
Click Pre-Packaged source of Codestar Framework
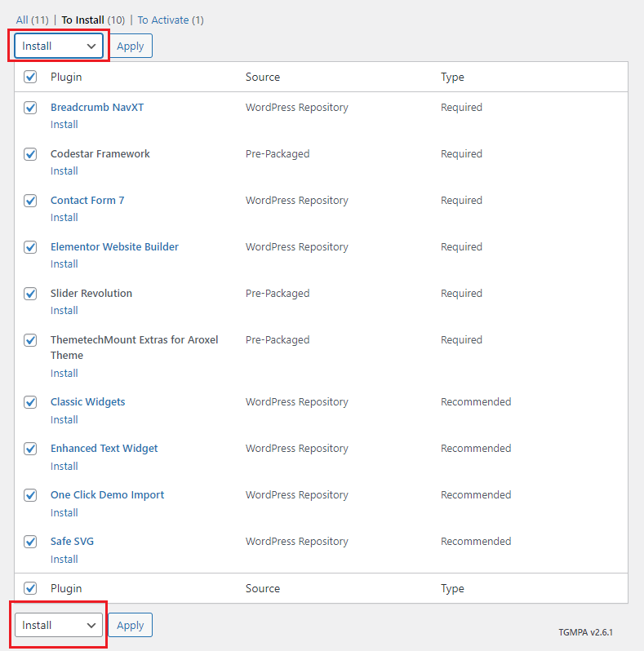pos(278,153)
